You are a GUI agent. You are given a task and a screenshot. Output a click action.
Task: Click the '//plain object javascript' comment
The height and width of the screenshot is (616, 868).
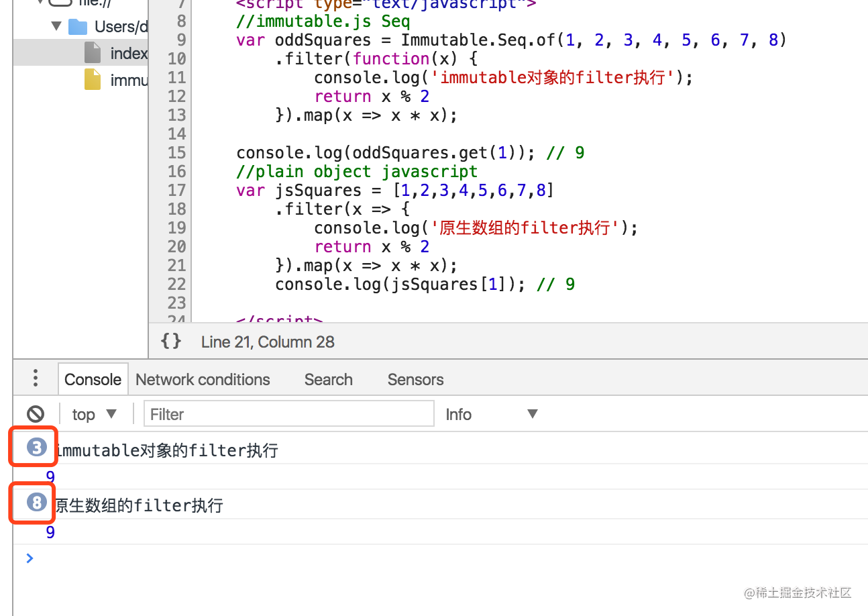(357, 172)
